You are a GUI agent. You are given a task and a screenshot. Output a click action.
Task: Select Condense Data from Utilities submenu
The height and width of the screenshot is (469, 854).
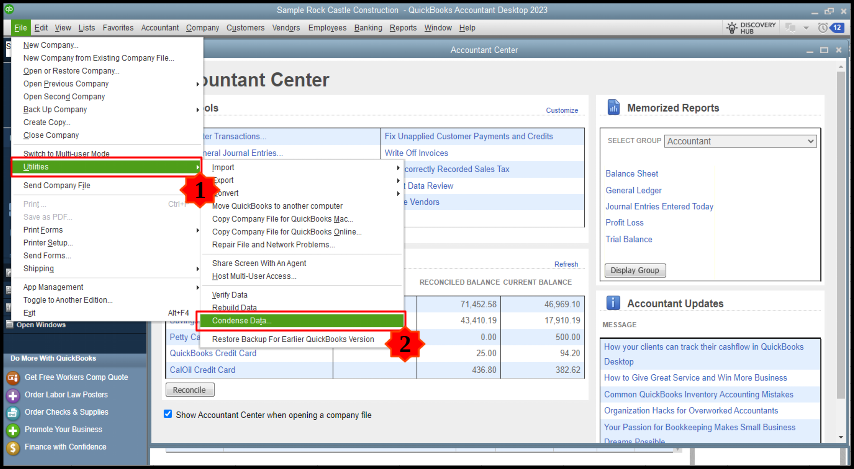pyautogui.click(x=235, y=321)
